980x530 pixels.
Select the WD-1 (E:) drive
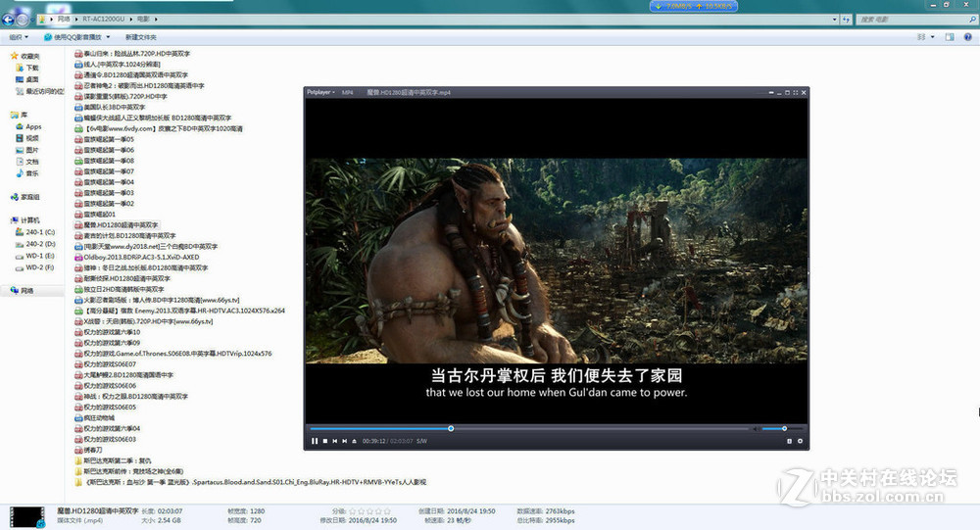point(40,255)
